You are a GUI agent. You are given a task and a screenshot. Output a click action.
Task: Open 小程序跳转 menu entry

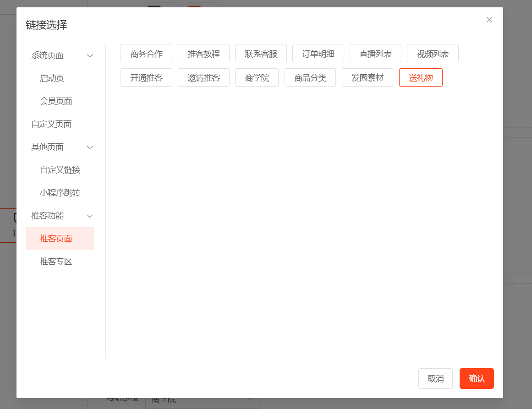point(60,193)
